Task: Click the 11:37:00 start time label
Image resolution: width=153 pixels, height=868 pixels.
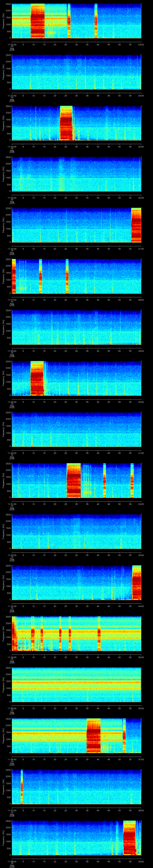Action: [12, 810]
